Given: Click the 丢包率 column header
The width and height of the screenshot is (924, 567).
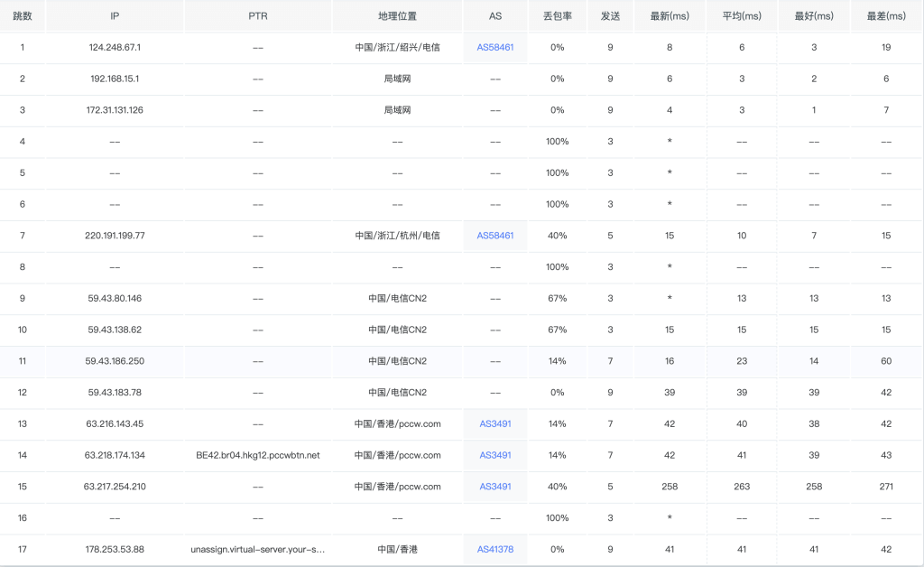Looking at the screenshot, I should (558, 15).
